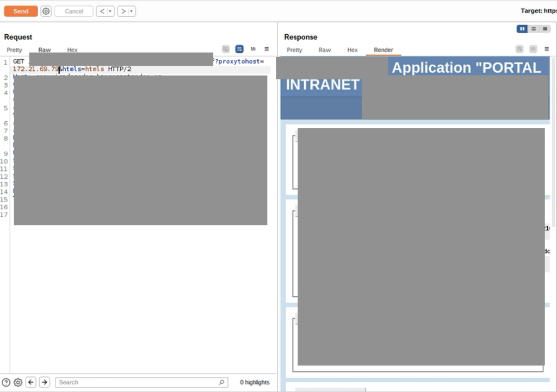Go back to previous request in history
This screenshot has width=557, height=392.
click(x=102, y=11)
